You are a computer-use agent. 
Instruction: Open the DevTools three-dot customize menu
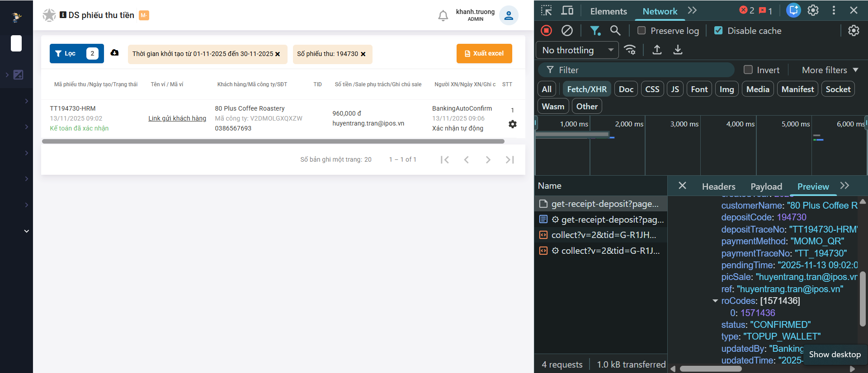[x=834, y=10]
